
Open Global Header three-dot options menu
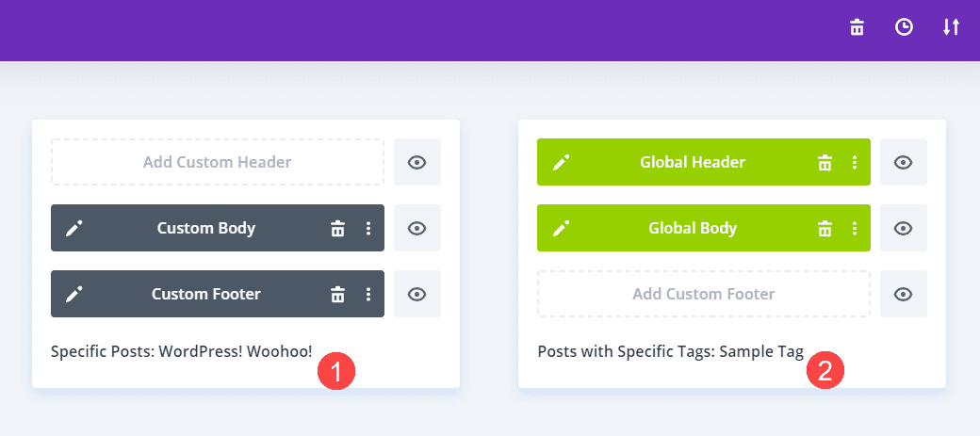[855, 162]
